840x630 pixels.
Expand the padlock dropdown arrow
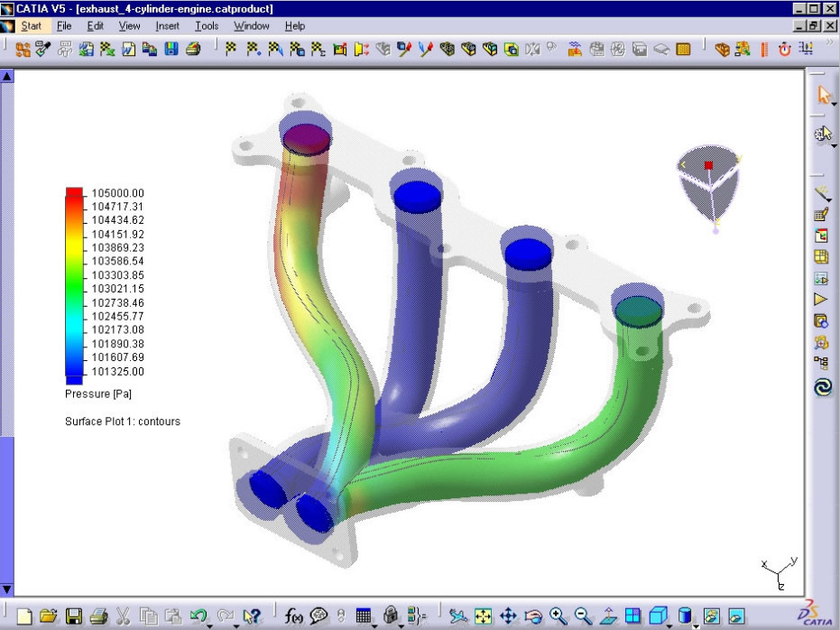402,625
